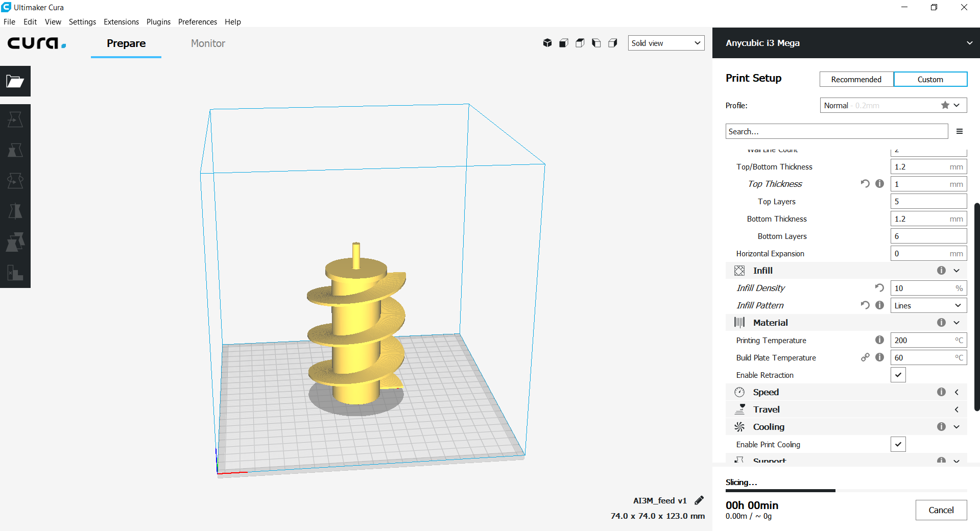Select the Move tool in left toolbar
This screenshot has height=531, width=980.
click(x=15, y=119)
